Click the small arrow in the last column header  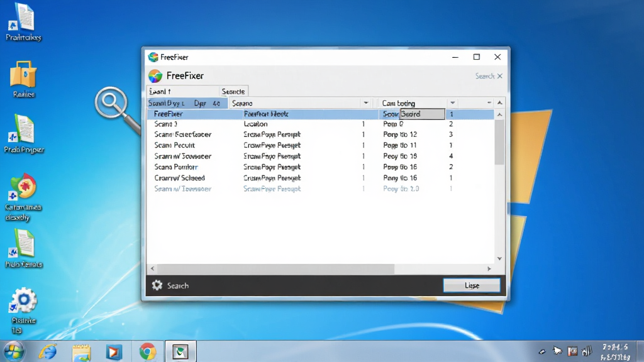pyautogui.click(x=489, y=102)
